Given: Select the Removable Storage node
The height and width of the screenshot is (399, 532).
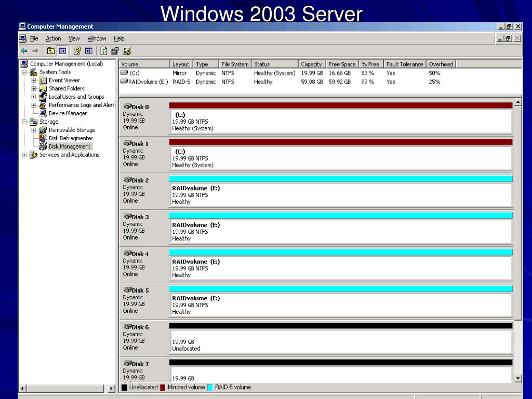Looking at the screenshot, I should pos(72,130).
